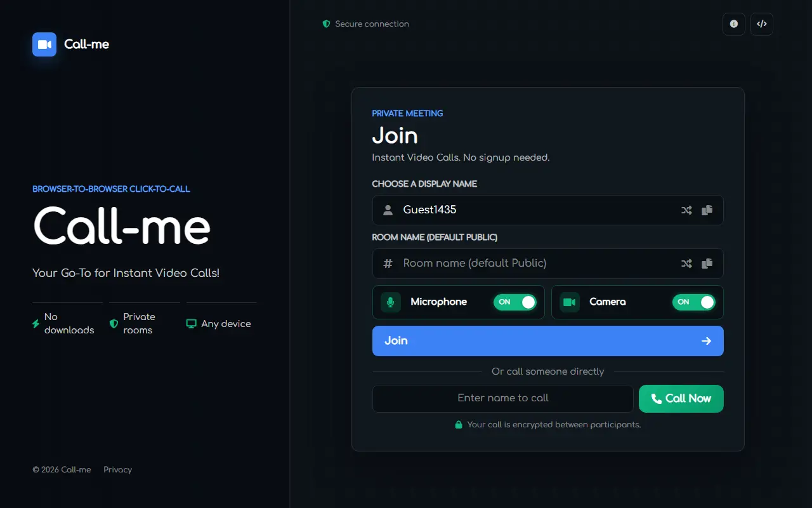
Task: Focus the display name field Guest1435
Action: tap(548, 210)
